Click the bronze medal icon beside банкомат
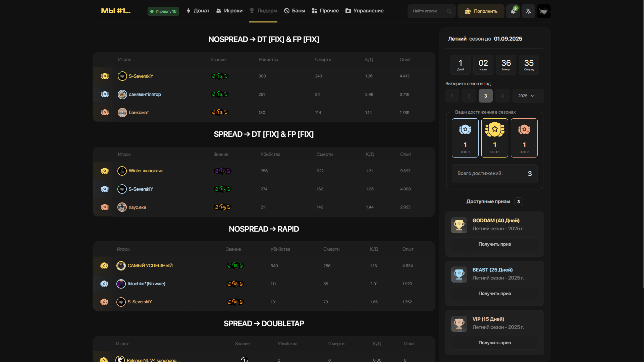This screenshot has height=362, width=644. click(x=105, y=112)
